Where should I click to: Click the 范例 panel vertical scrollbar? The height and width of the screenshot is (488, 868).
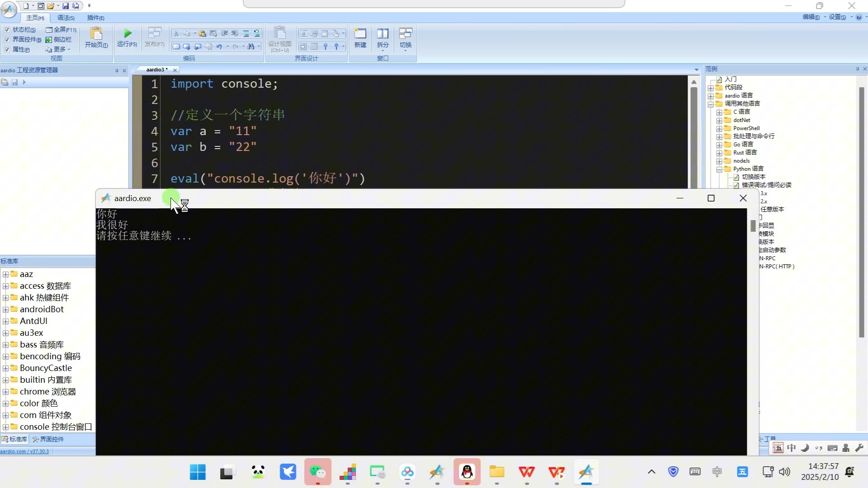[x=861, y=212]
